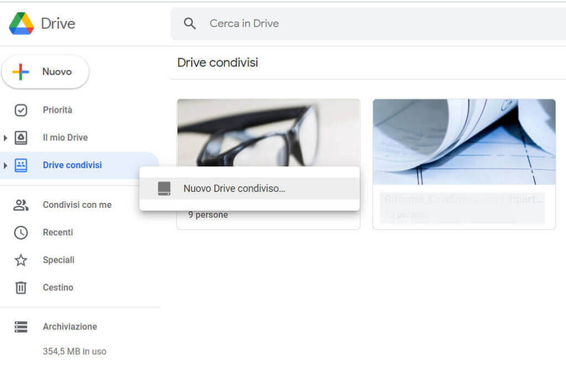Open the shared drive with glasses thumbnail
Viewport: 566px width, 392px height.
tap(268, 133)
